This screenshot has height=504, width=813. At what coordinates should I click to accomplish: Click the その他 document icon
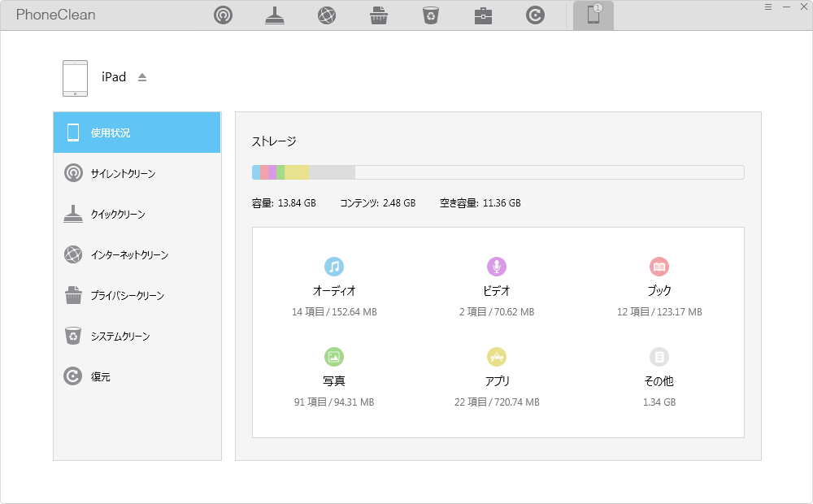click(659, 357)
